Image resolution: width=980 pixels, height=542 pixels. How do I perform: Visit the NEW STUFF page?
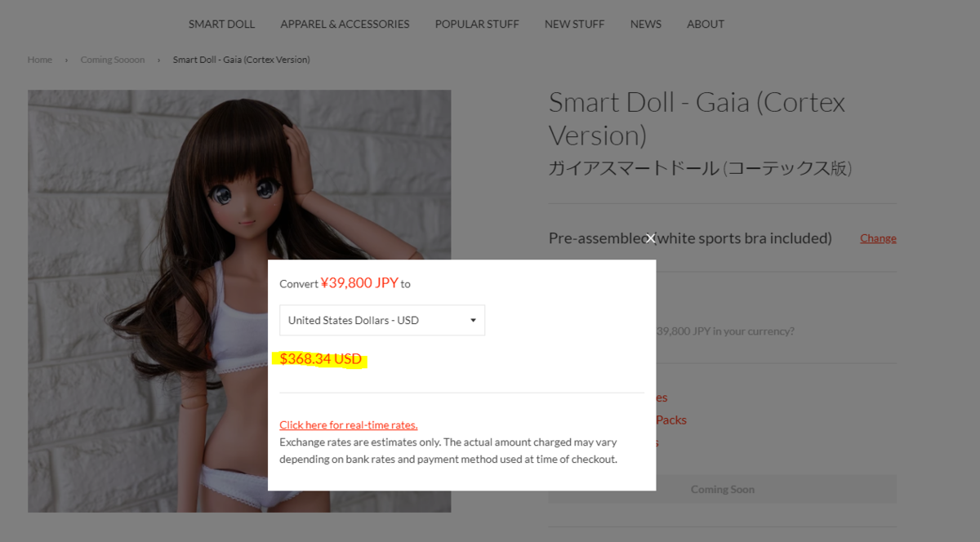tap(574, 24)
